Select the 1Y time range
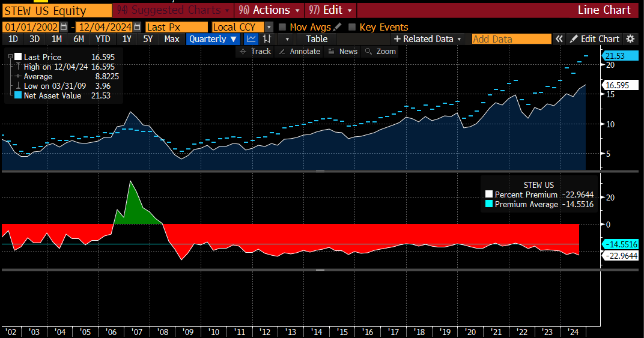This screenshot has width=644, height=338. click(x=127, y=39)
